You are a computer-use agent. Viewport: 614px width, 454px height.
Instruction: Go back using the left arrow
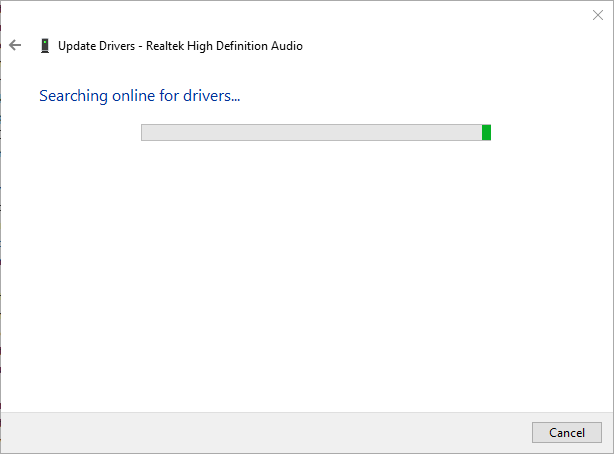15,45
